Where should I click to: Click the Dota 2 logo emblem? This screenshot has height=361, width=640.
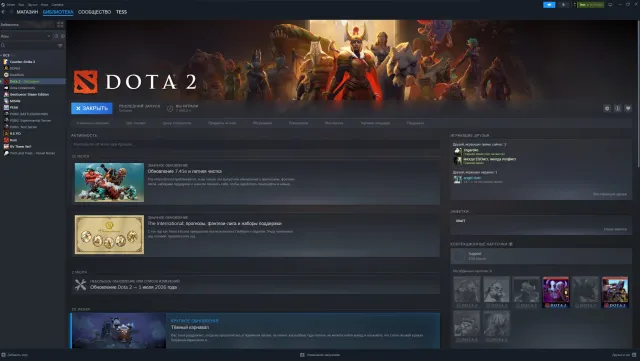(x=86, y=82)
